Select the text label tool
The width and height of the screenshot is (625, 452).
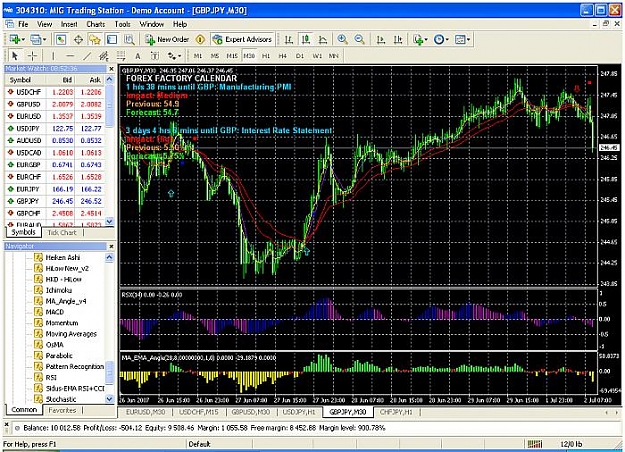coord(155,55)
